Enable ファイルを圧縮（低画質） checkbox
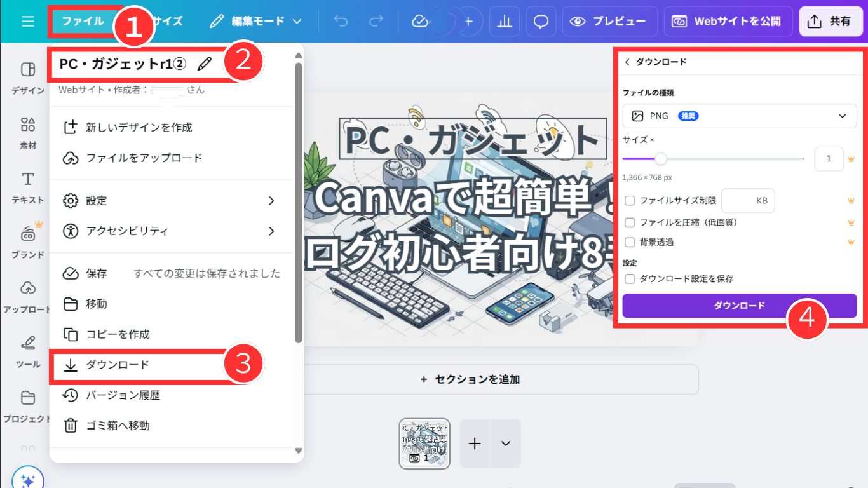 click(x=630, y=222)
